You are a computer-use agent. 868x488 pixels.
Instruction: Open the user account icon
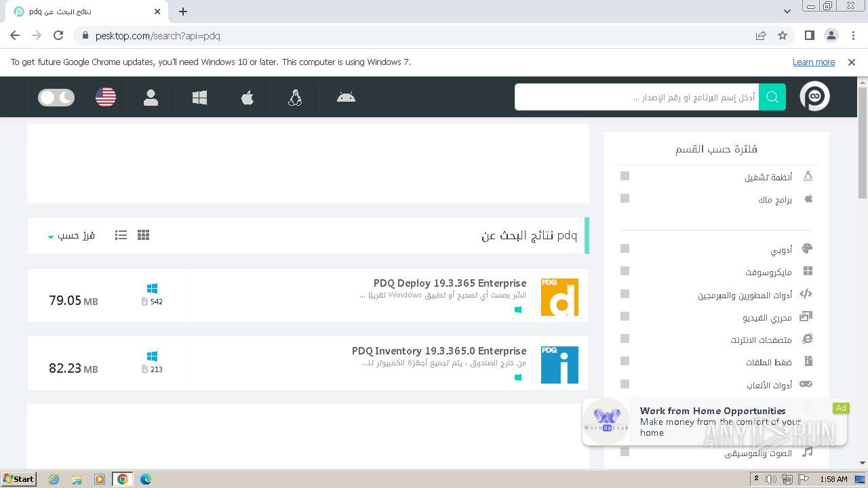(151, 98)
